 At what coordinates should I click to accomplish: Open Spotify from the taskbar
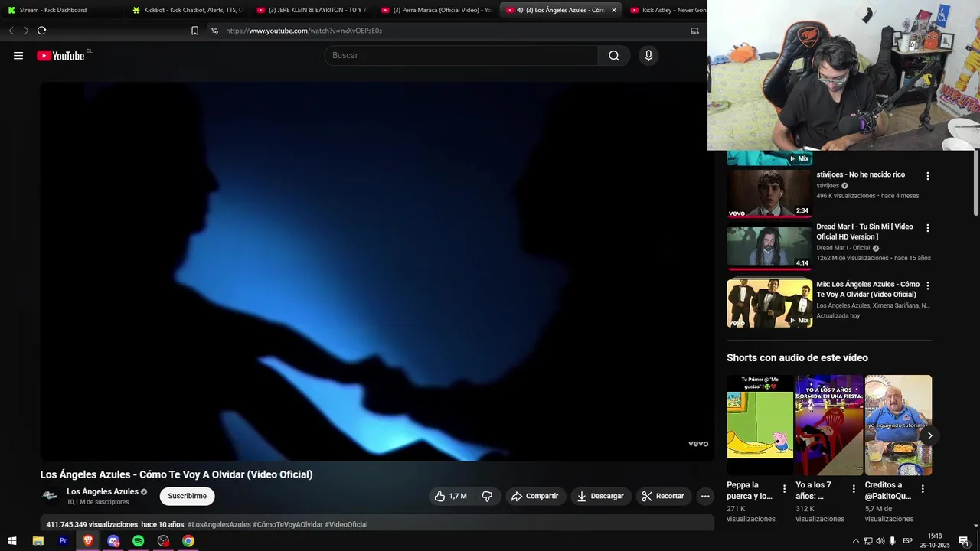pyautogui.click(x=138, y=541)
